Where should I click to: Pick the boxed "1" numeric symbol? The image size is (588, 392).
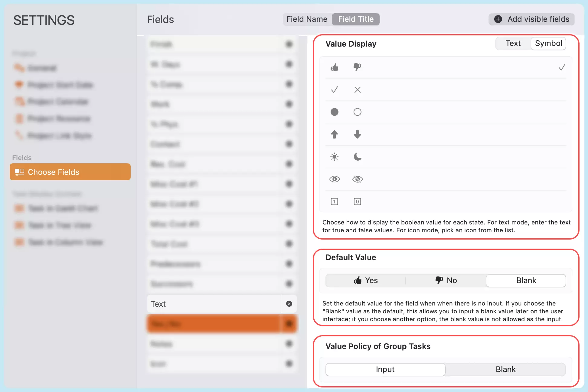click(x=334, y=201)
